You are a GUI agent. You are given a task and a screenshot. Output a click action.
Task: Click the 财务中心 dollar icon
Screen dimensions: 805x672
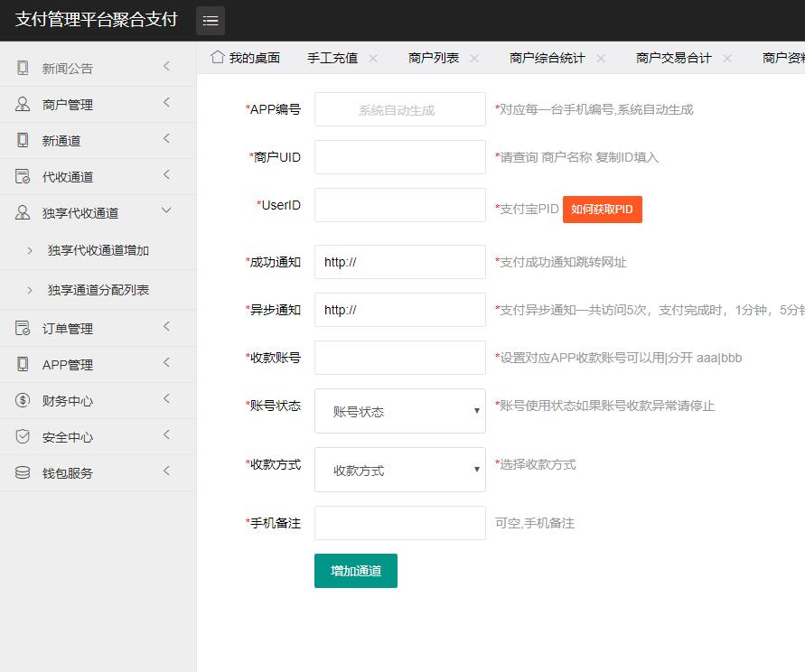coord(23,400)
